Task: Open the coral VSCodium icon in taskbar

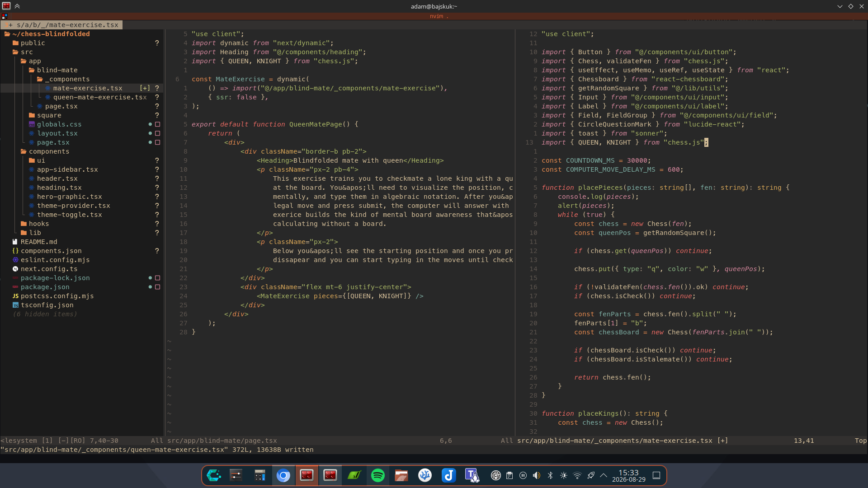Action: pos(425,475)
